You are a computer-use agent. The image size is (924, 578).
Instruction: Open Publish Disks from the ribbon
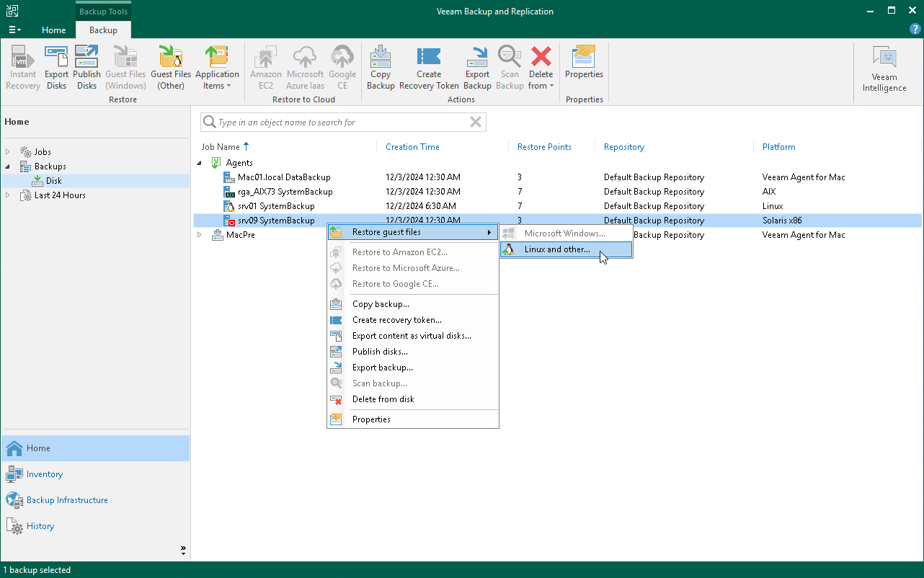86,66
